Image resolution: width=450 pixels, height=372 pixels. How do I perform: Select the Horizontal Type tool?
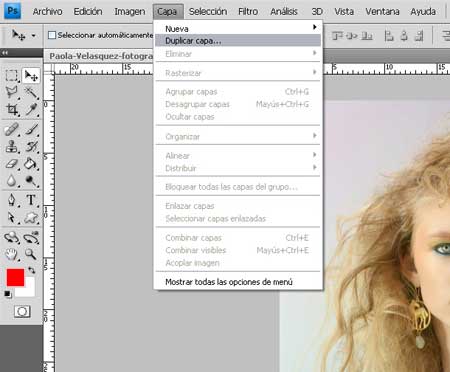(31, 200)
